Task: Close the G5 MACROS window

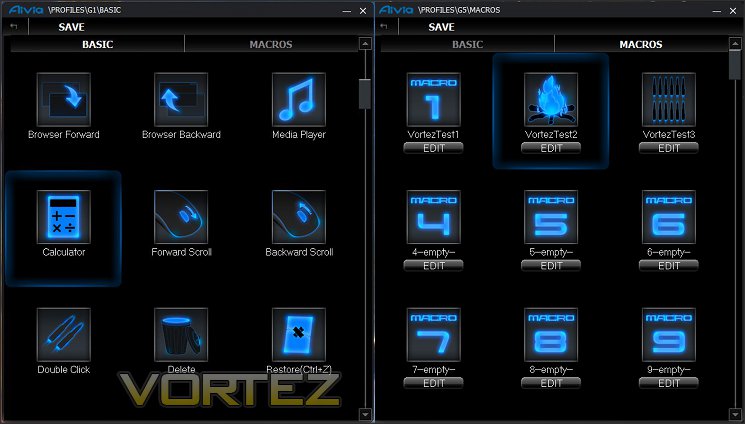Action: coord(733,10)
